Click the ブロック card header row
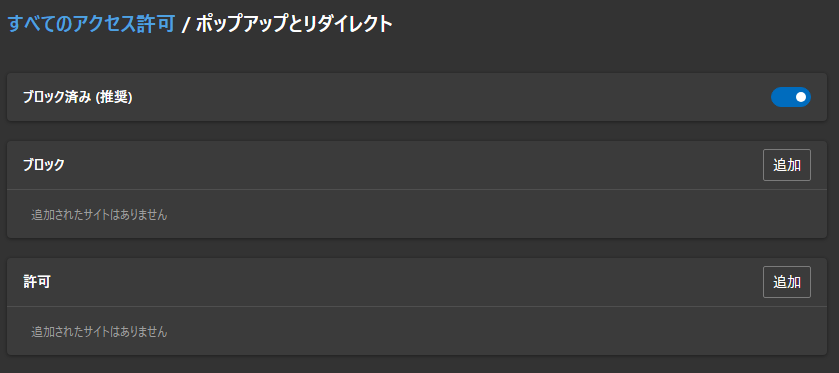Viewport: 839px width, 373px height. (417, 165)
